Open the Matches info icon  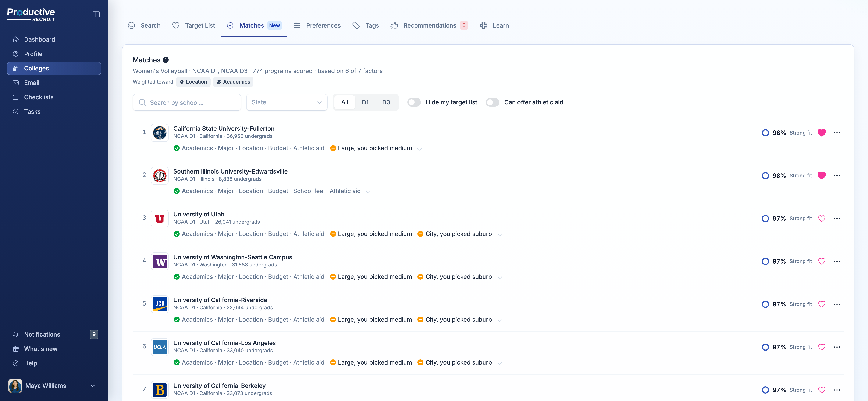coord(166,60)
